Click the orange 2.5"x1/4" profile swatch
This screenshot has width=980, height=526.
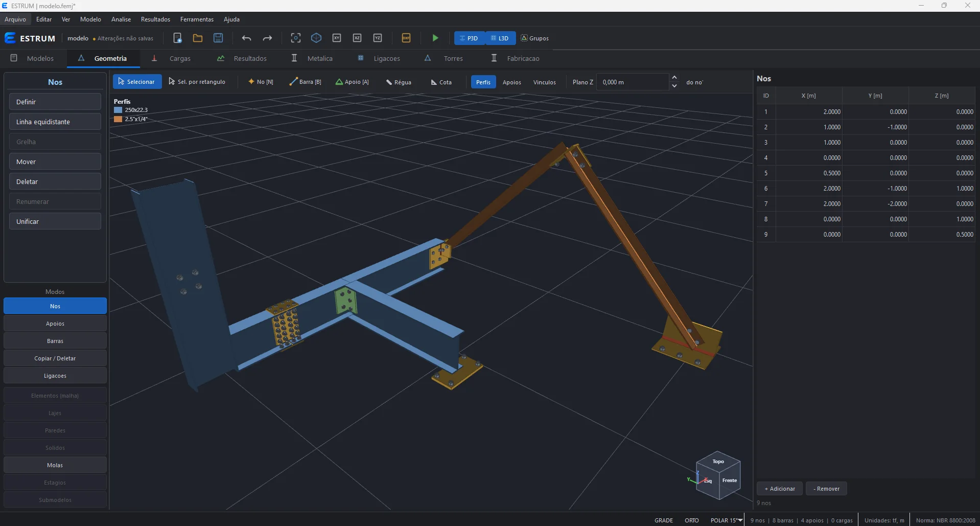click(x=118, y=119)
